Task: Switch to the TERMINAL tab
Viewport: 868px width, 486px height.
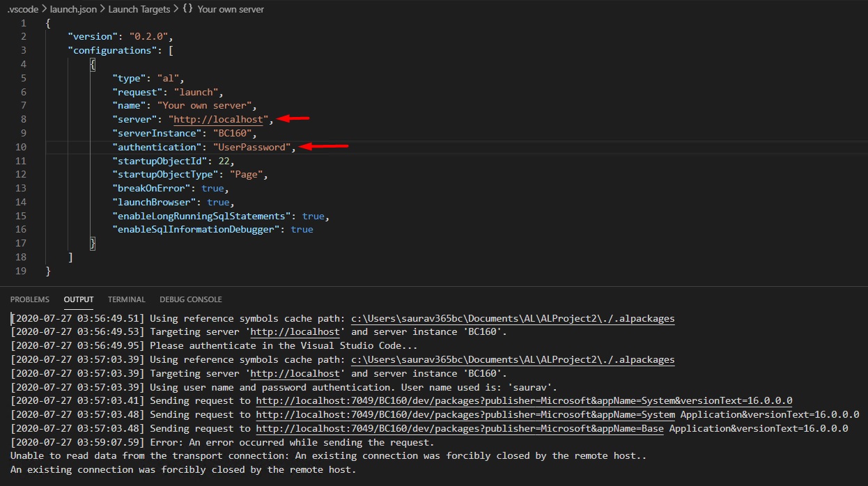Action: pos(126,299)
